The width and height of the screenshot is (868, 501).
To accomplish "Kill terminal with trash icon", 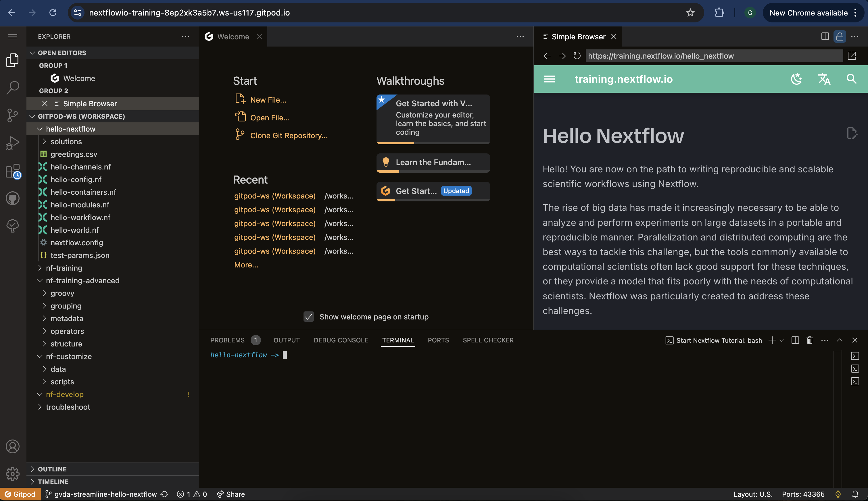I will 809,340.
